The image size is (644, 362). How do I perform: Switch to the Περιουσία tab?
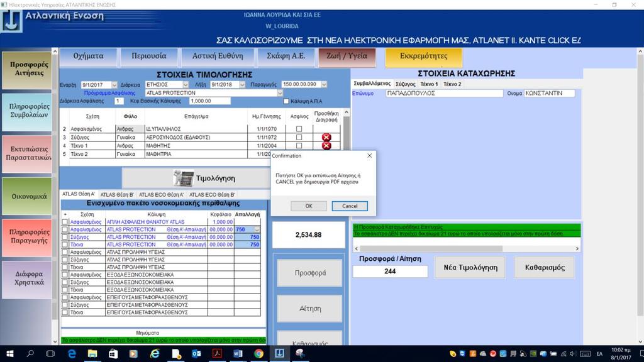(149, 56)
